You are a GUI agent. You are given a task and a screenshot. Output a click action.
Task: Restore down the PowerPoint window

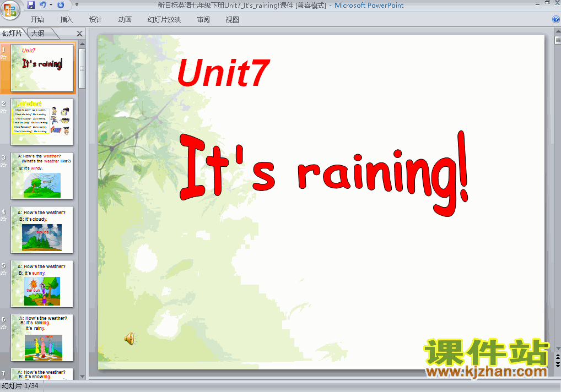tap(547, 3)
